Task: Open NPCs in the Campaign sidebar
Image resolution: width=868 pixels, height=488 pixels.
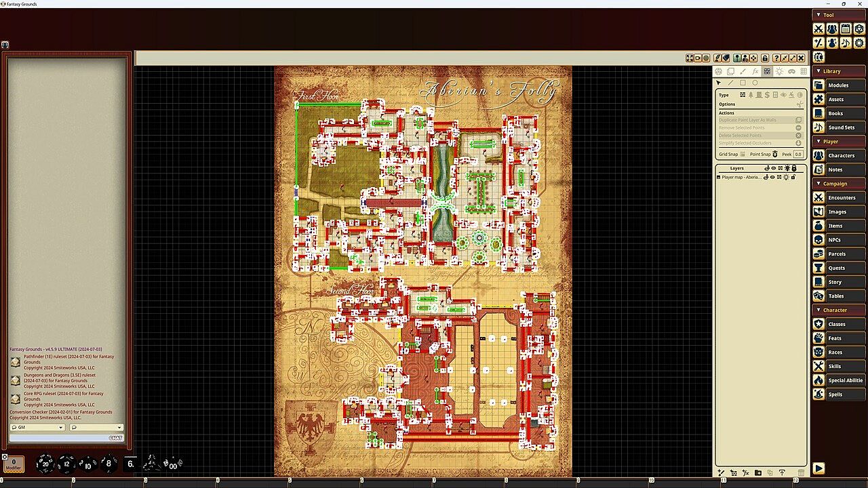Action: point(839,240)
